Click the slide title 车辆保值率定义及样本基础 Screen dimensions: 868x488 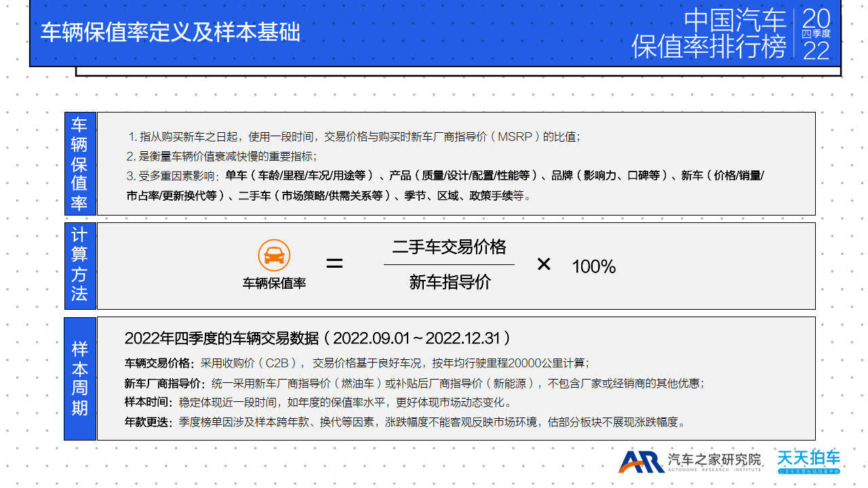tap(170, 32)
